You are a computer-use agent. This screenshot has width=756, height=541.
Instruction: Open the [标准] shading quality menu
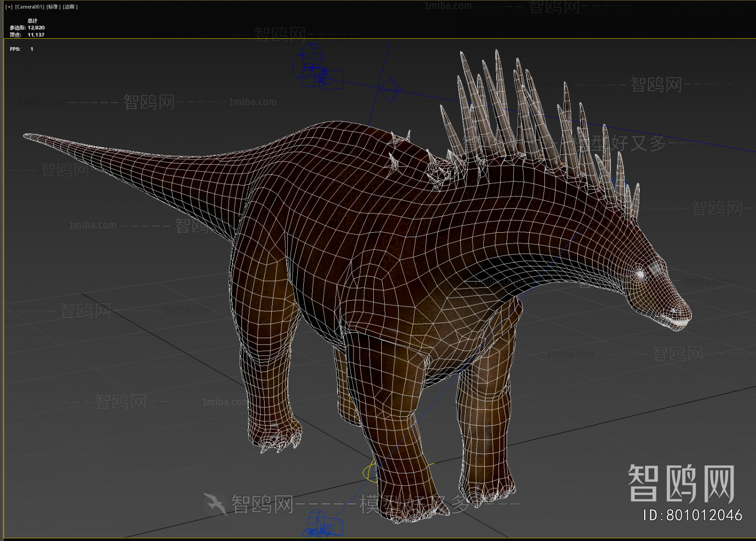point(53,7)
